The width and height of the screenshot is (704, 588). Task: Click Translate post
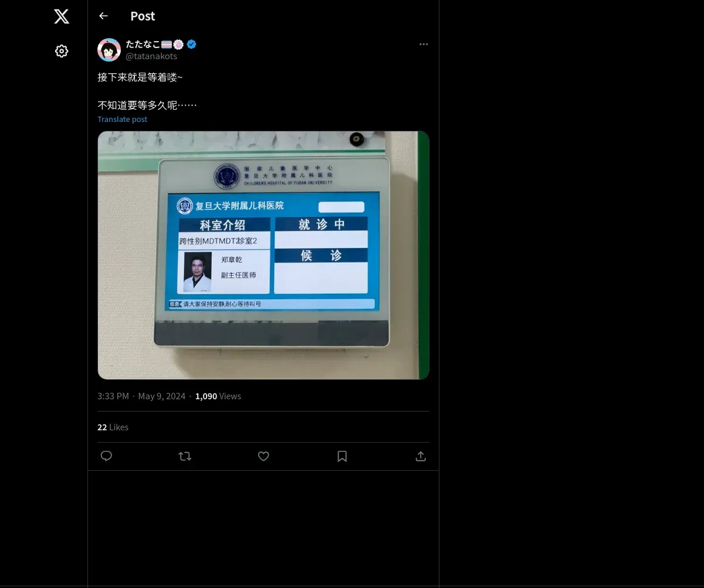(122, 119)
